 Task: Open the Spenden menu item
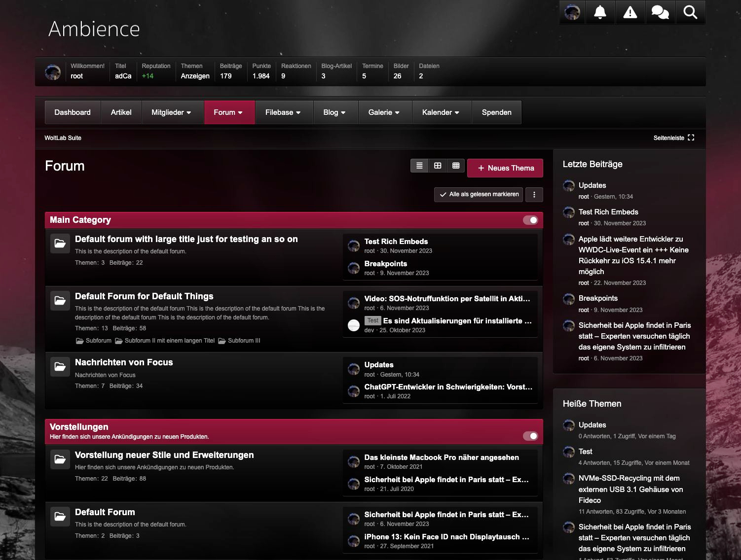pyautogui.click(x=496, y=112)
